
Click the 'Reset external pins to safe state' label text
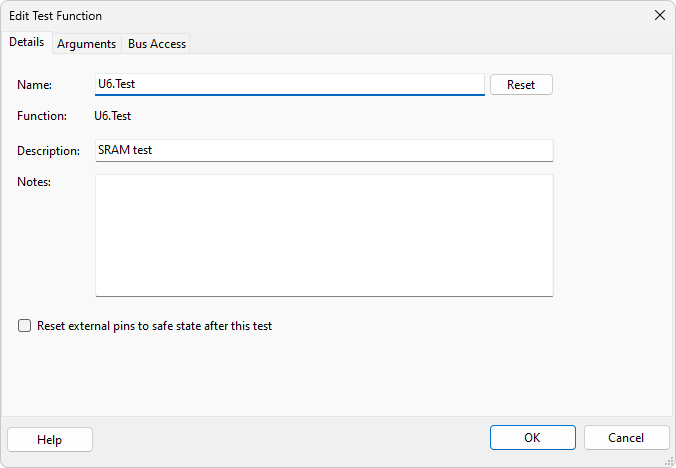tap(154, 326)
